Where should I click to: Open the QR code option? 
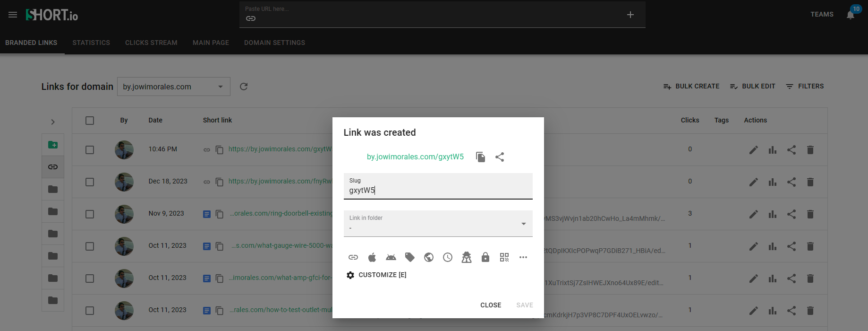(x=504, y=257)
